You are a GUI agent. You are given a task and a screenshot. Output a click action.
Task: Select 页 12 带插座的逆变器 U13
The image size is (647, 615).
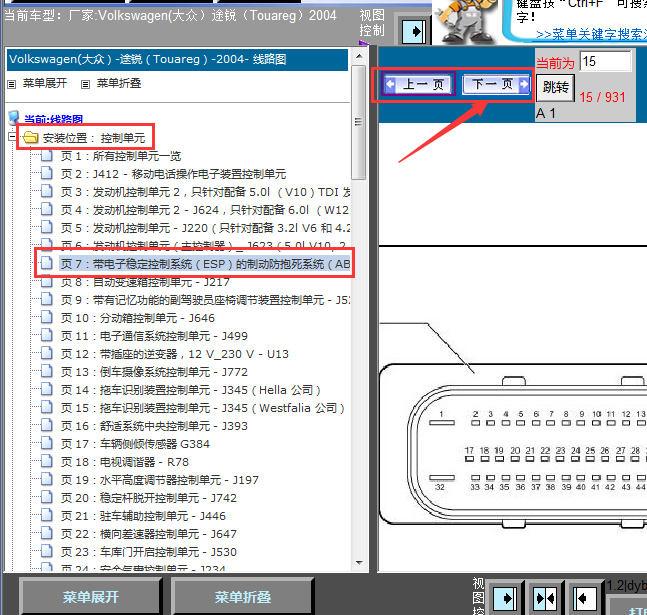click(175, 354)
